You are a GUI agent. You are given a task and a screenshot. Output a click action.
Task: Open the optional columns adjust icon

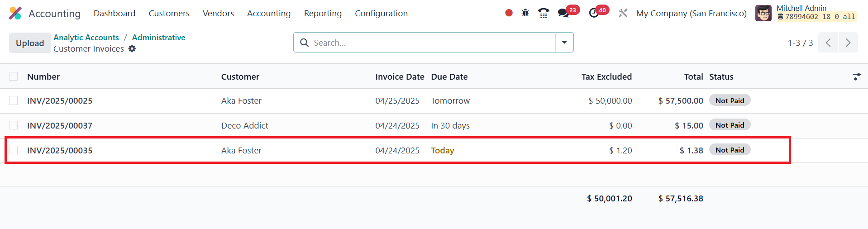tap(857, 77)
